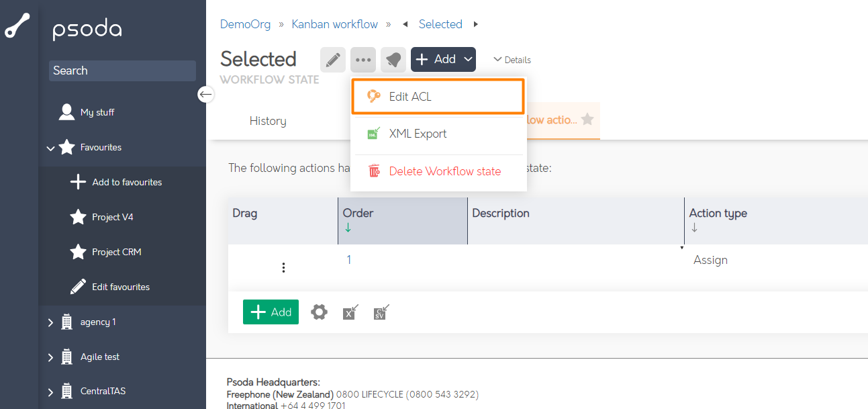Open the gear settings icon below the table

click(x=319, y=312)
